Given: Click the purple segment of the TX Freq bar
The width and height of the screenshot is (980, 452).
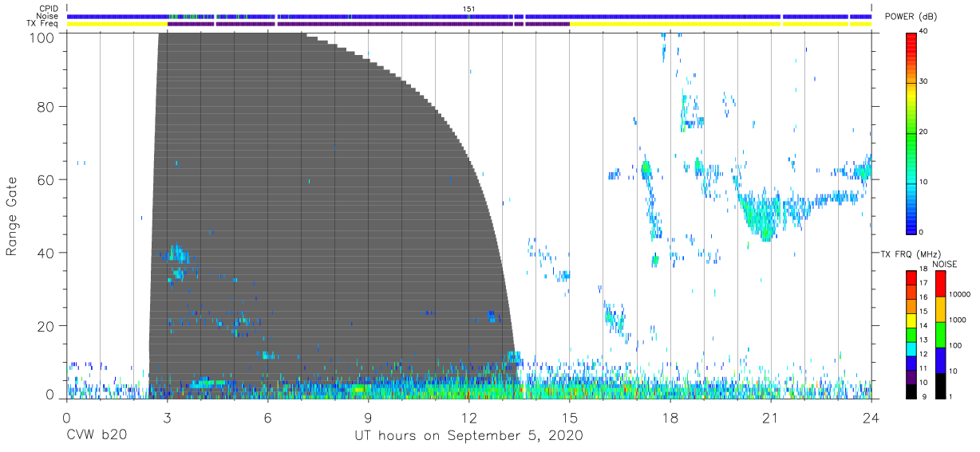Looking at the screenshot, I should [x=368, y=24].
